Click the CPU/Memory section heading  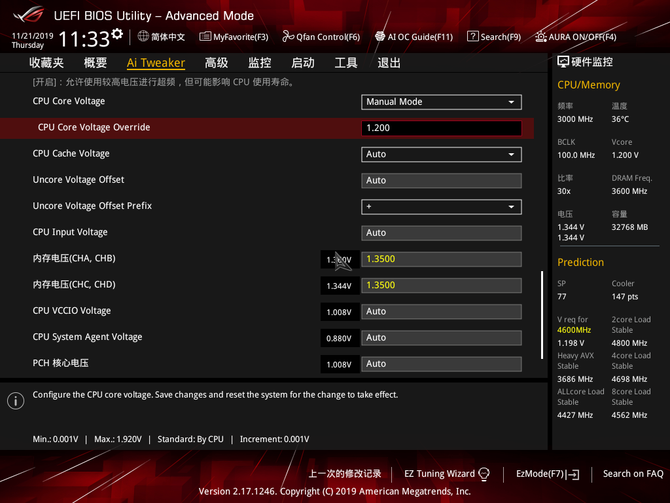click(588, 85)
